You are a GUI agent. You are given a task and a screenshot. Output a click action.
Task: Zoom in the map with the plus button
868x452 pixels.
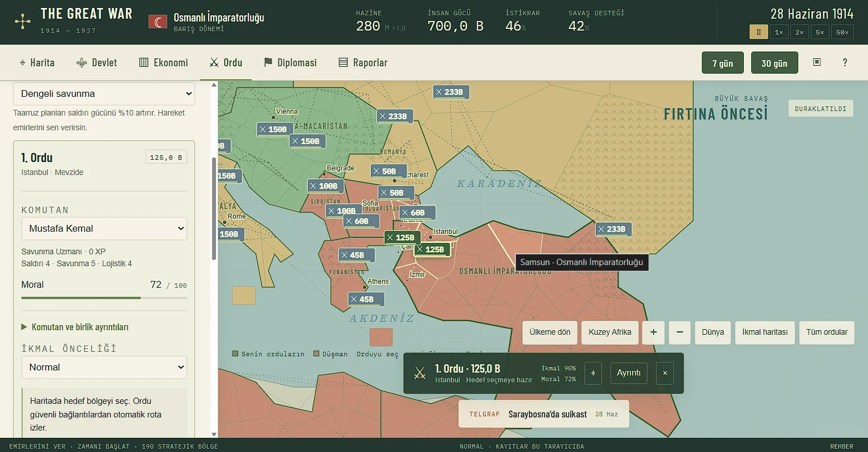pyautogui.click(x=654, y=332)
